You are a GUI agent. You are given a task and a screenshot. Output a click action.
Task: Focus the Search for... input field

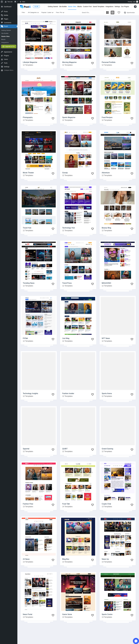(92, 13)
